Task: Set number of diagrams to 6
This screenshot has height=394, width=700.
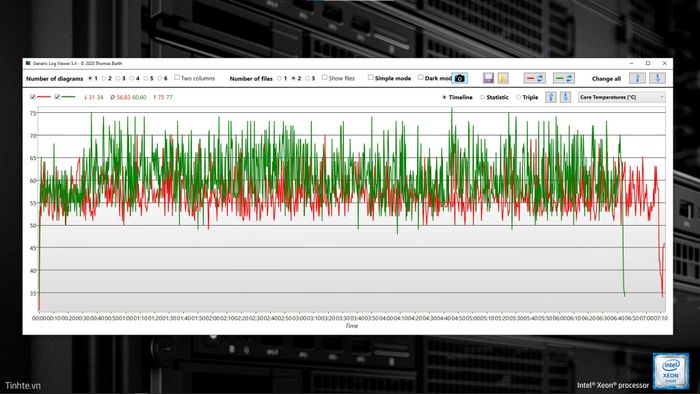Action: (159, 79)
